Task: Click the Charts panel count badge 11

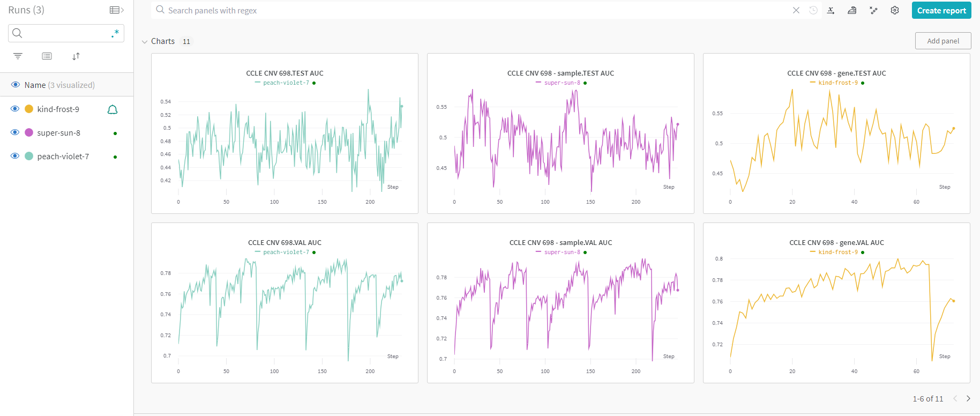Action: coord(186,42)
